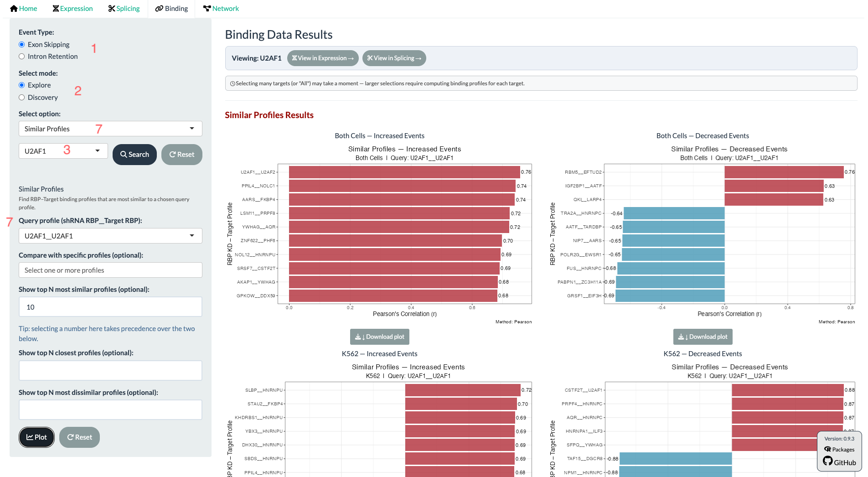Click the chart icon in Plot button
Image resolution: width=868 pixels, height=477 pixels.
(30, 437)
